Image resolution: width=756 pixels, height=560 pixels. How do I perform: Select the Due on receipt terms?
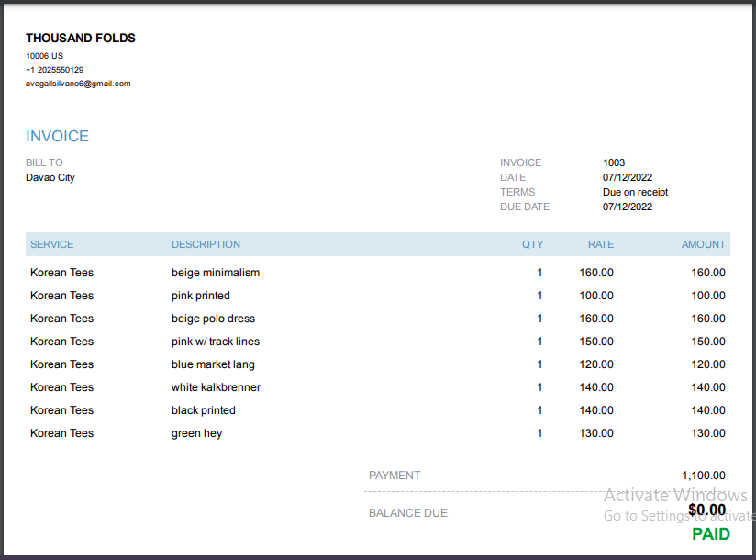click(635, 192)
